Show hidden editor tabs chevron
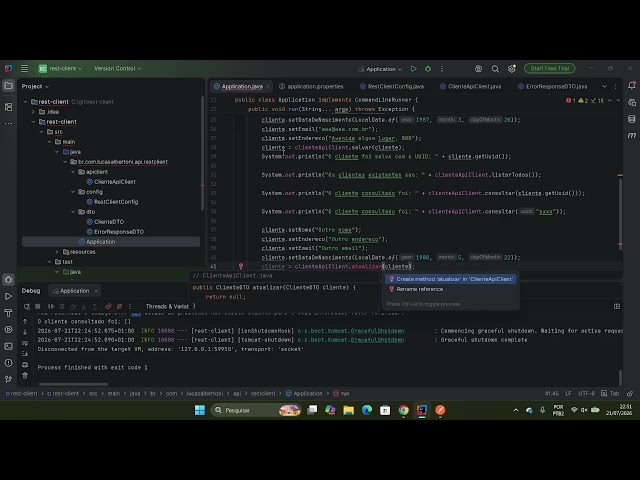Viewport: 640px width, 480px height. pyautogui.click(x=604, y=86)
